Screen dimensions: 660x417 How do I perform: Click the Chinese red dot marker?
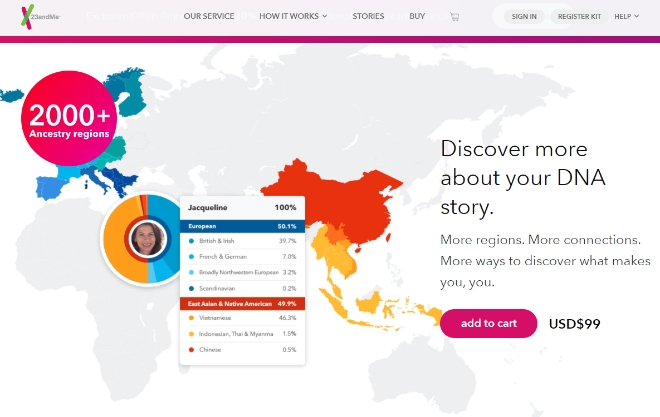pyautogui.click(x=191, y=349)
